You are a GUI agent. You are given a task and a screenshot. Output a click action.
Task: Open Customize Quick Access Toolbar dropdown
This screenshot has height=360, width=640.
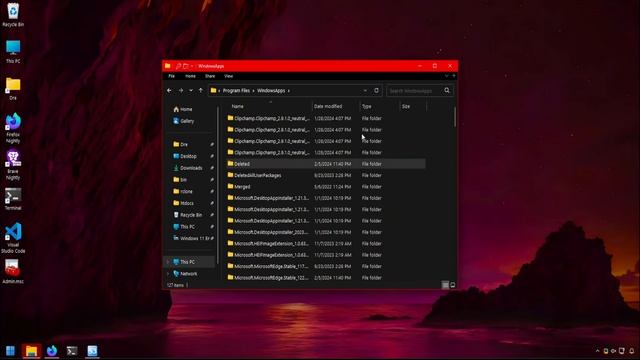coord(192,66)
